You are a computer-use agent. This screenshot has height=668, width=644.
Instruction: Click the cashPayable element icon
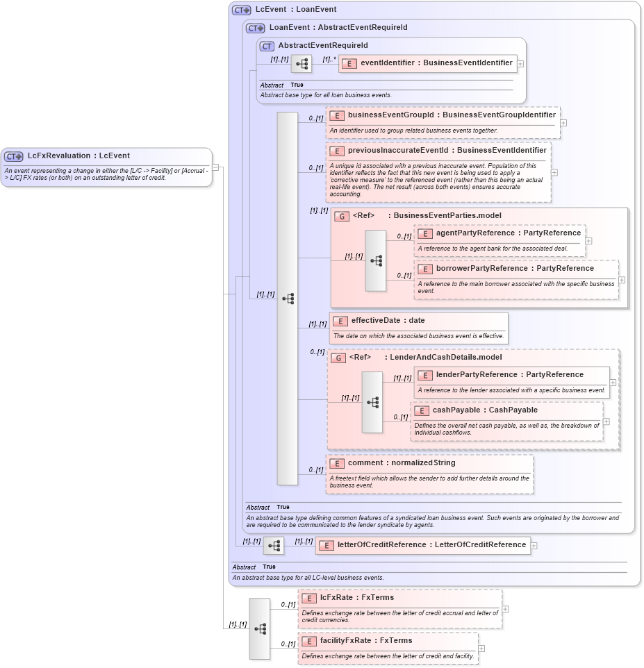click(x=422, y=410)
